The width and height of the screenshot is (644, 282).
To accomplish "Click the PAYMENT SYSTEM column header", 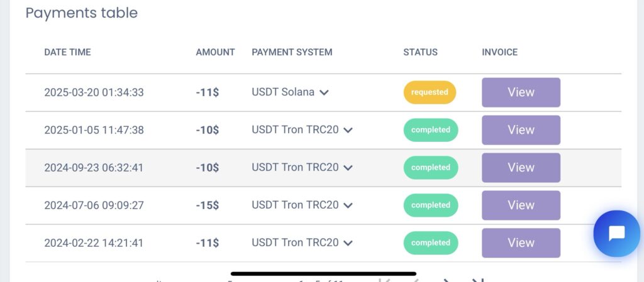I will click(x=292, y=53).
